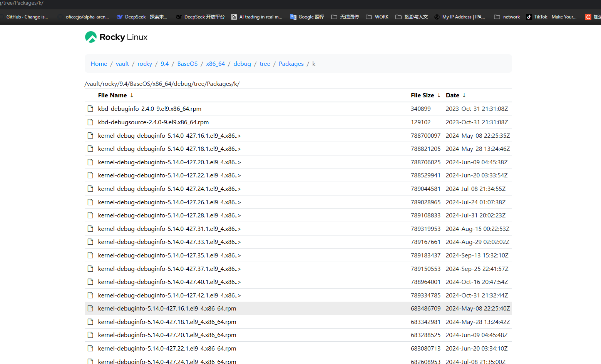The width and height of the screenshot is (601, 364).
Task: Click file icon next to kernel-debuginfo 427.18.1 rpm
Action: 90,322
